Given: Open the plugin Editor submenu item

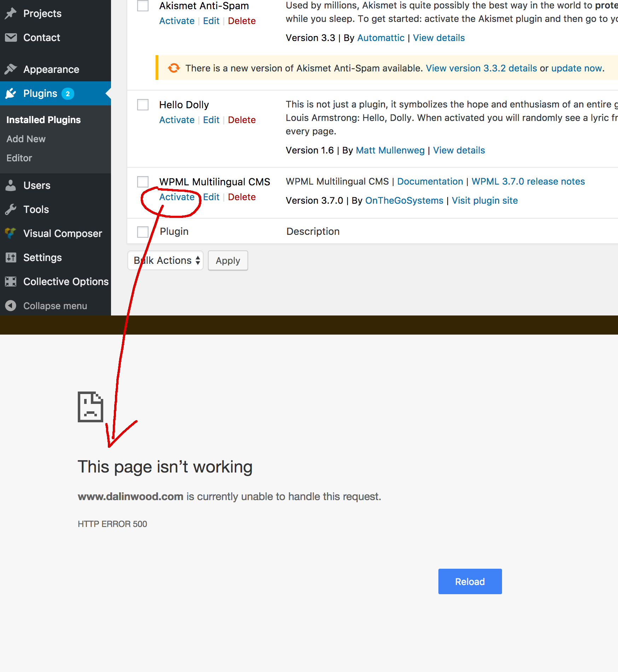Looking at the screenshot, I should [19, 158].
